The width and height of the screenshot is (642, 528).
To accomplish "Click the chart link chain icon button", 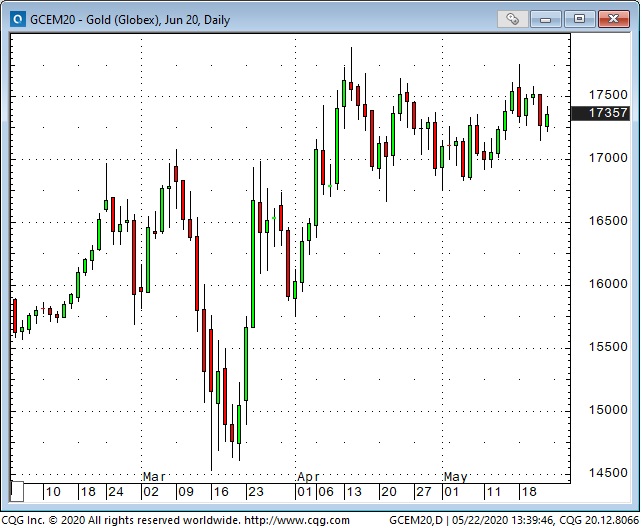I will (512, 19).
